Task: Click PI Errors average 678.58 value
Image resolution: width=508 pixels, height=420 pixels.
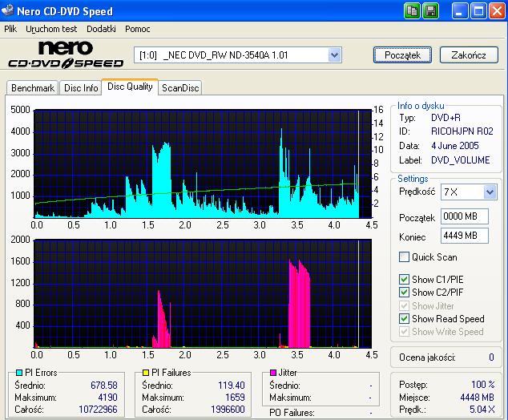Action: pyautogui.click(x=104, y=386)
